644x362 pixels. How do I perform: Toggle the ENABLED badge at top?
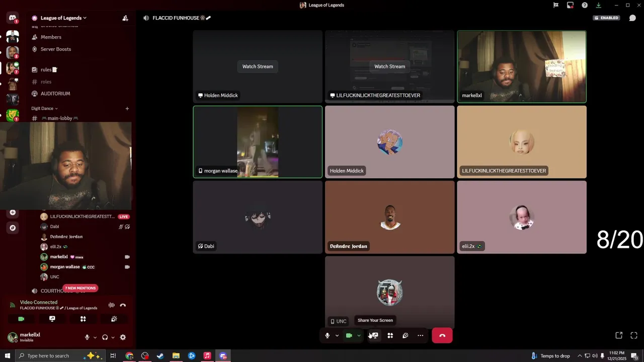pyautogui.click(x=606, y=18)
